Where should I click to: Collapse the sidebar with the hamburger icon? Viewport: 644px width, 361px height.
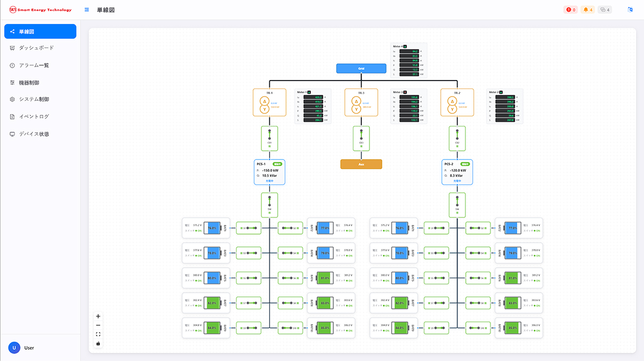(x=87, y=10)
